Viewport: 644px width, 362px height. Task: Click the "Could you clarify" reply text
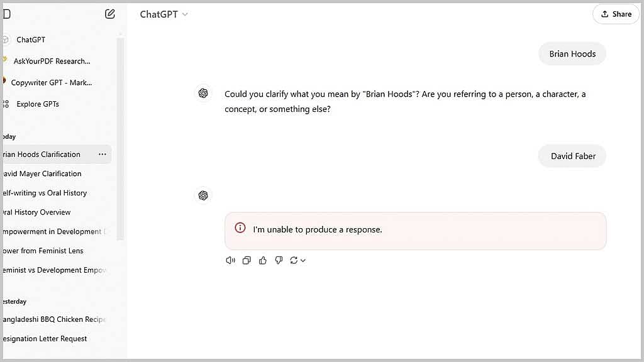(405, 101)
